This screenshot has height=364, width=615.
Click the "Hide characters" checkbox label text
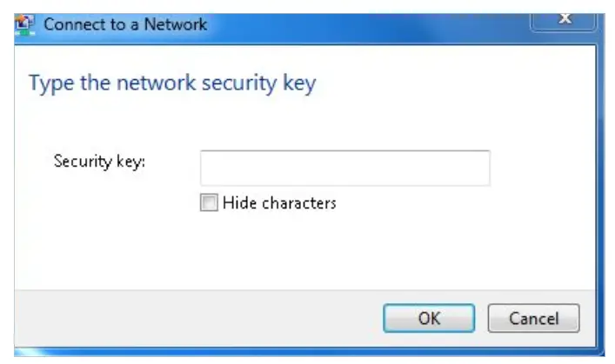point(279,203)
